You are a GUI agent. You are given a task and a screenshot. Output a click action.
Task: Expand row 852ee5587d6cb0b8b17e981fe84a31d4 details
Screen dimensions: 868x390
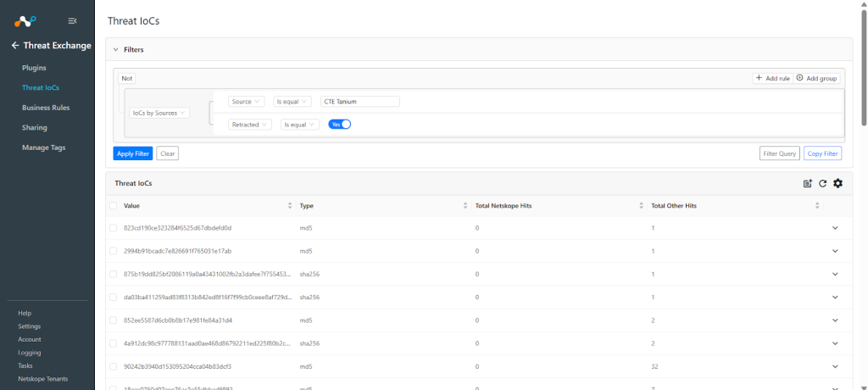coord(835,320)
